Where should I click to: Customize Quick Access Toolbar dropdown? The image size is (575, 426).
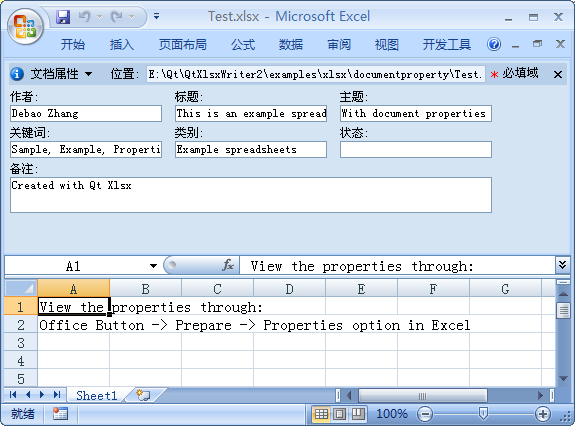pos(157,16)
